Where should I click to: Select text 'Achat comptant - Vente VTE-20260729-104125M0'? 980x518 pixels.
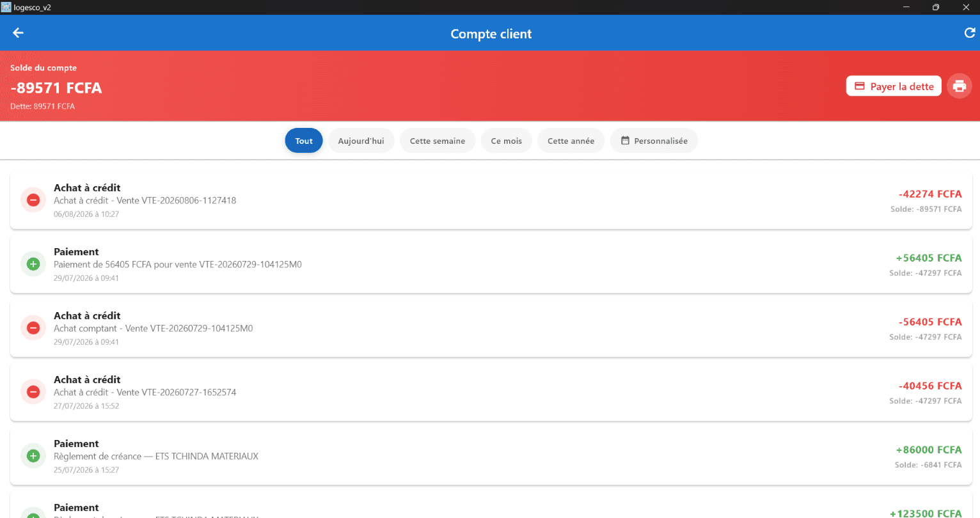click(154, 329)
